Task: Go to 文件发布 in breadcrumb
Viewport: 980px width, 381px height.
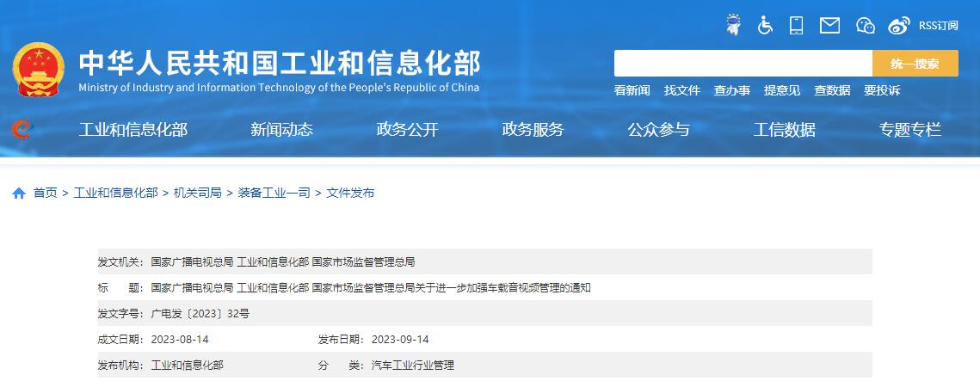Action: pyautogui.click(x=350, y=193)
